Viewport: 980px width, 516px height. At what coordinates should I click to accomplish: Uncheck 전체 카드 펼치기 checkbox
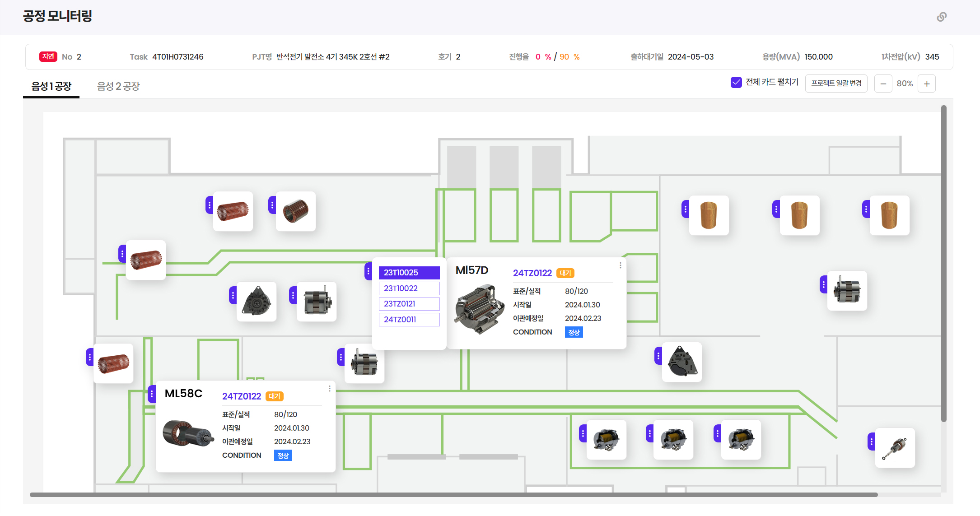click(736, 82)
